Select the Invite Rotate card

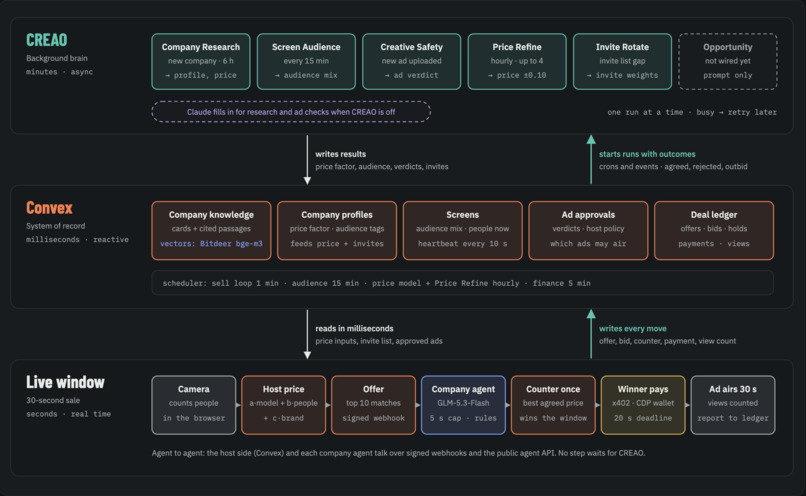point(622,62)
